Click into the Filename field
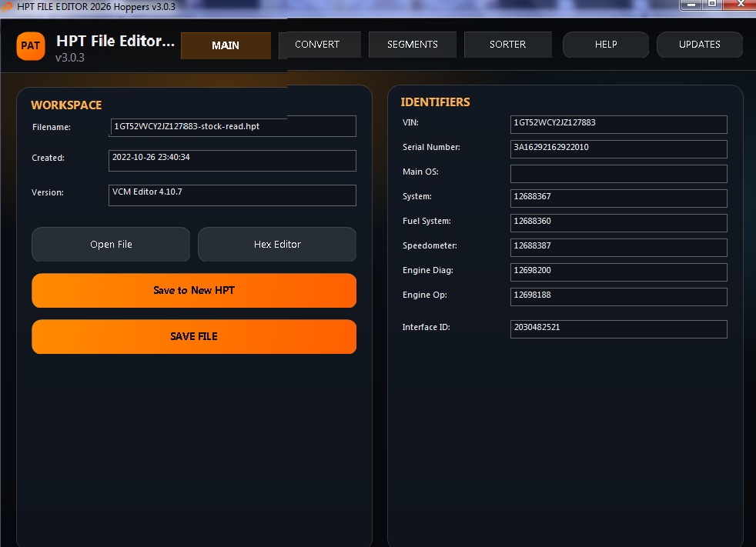756x547 pixels. 233,126
